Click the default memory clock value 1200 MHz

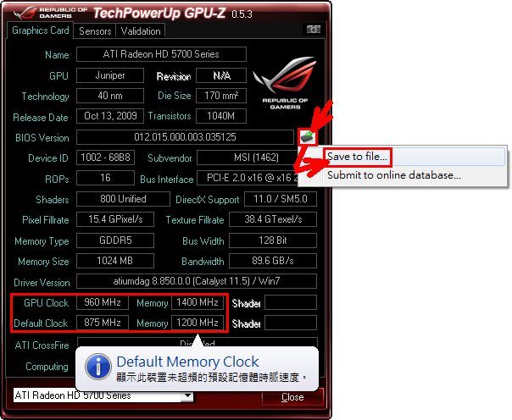(x=198, y=323)
